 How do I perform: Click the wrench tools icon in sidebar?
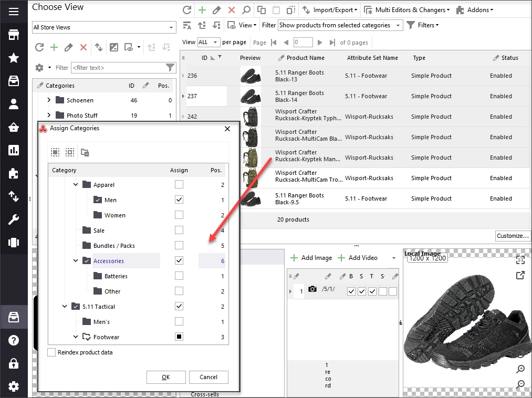click(x=14, y=219)
